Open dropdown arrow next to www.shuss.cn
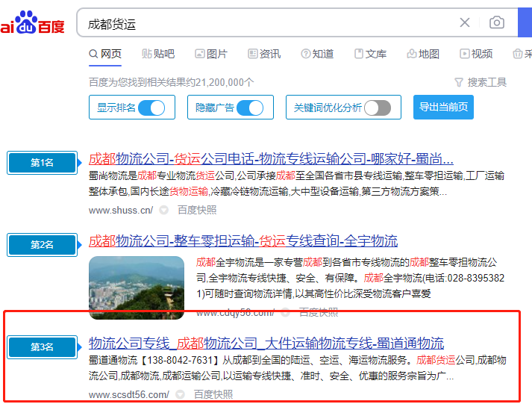532x407 pixels. point(163,211)
